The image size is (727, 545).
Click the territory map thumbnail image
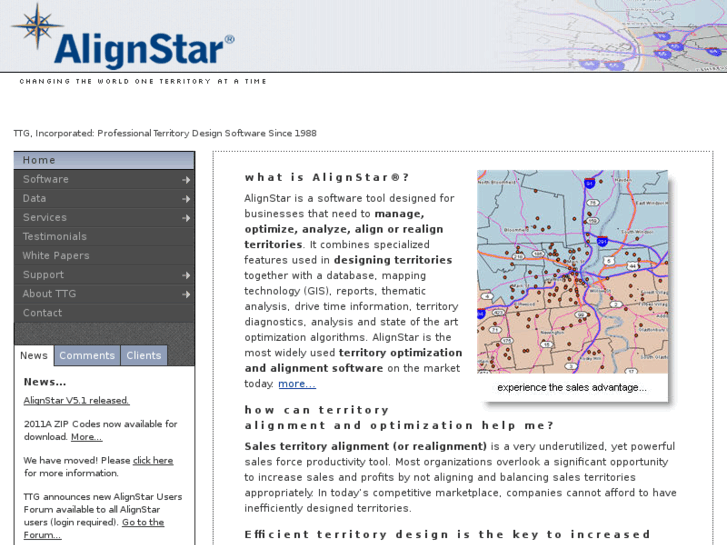point(572,271)
